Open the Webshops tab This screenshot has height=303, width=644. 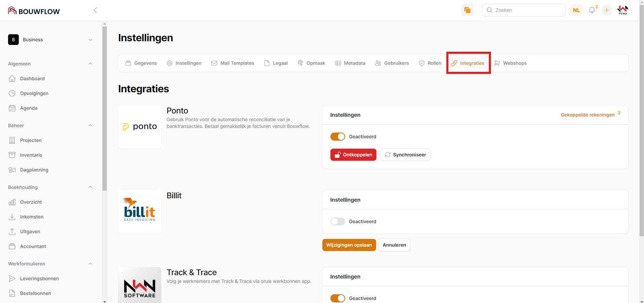tap(510, 63)
